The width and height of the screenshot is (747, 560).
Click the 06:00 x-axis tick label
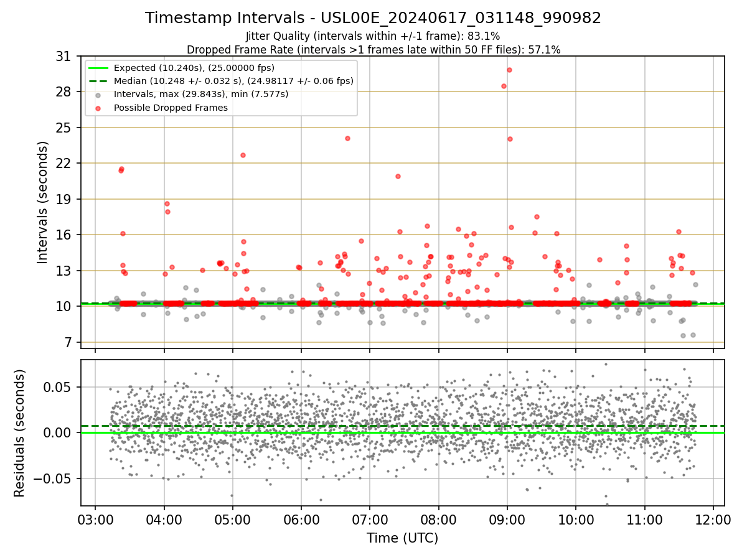(301, 519)
